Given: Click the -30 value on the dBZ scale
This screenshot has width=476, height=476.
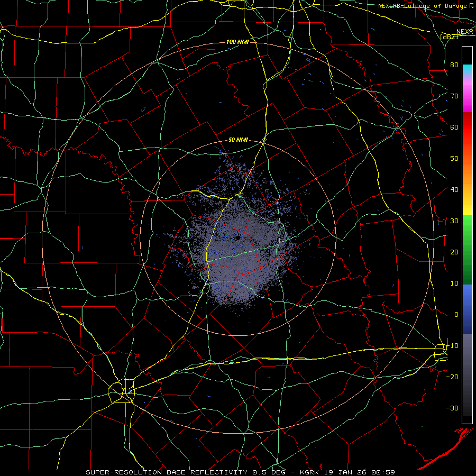Looking at the screenshot, I should pyautogui.click(x=452, y=408).
